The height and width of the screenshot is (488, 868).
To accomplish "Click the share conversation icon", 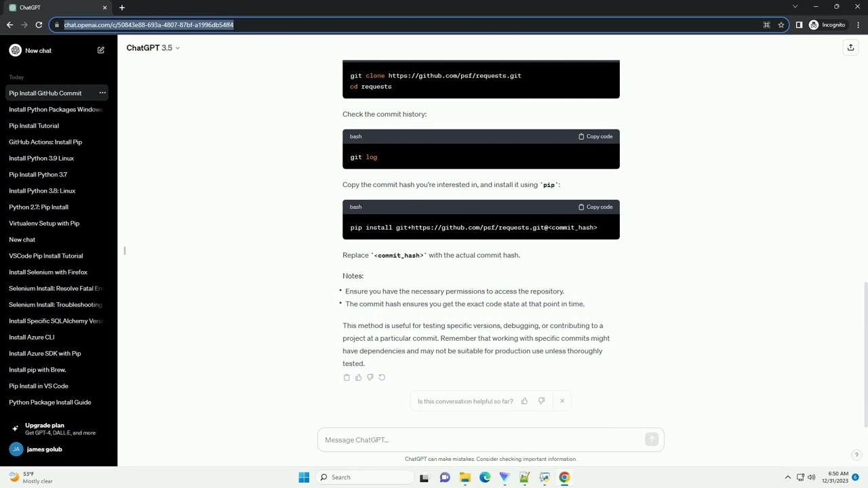I will click(x=850, y=47).
